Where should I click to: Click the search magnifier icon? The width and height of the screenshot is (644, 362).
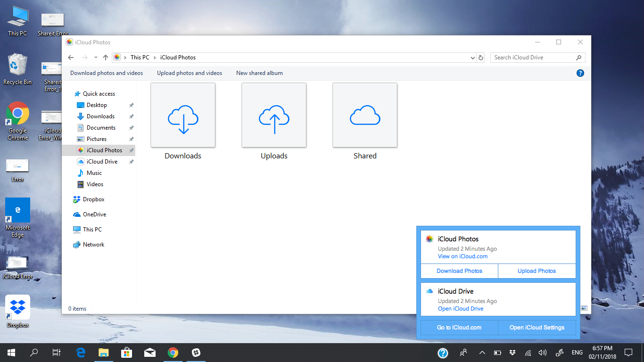click(x=578, y=58)
